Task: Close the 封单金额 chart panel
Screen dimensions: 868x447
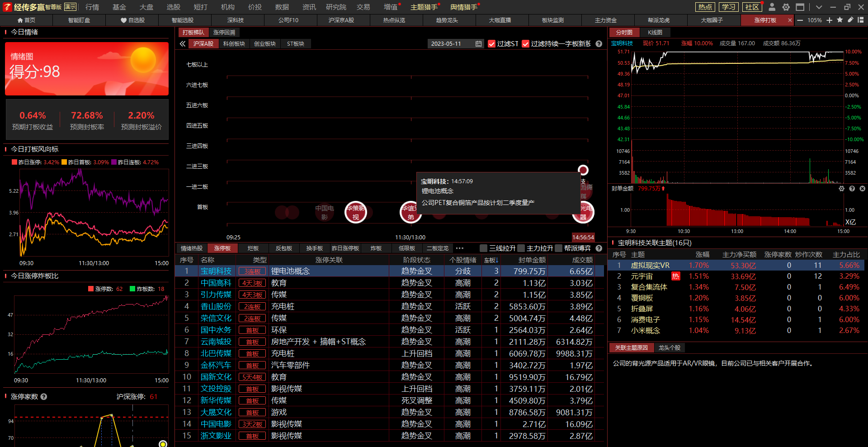Action: tap(862, 189)
